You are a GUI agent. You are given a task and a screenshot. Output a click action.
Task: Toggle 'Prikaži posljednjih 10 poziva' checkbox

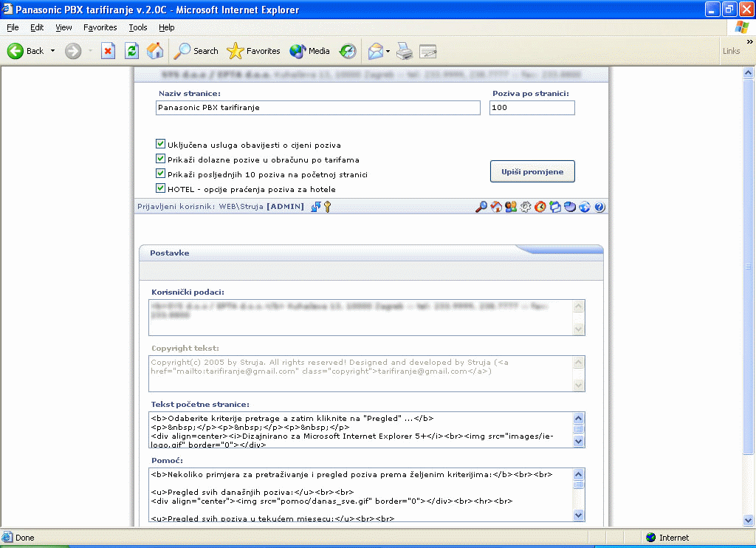click(160, 173)
